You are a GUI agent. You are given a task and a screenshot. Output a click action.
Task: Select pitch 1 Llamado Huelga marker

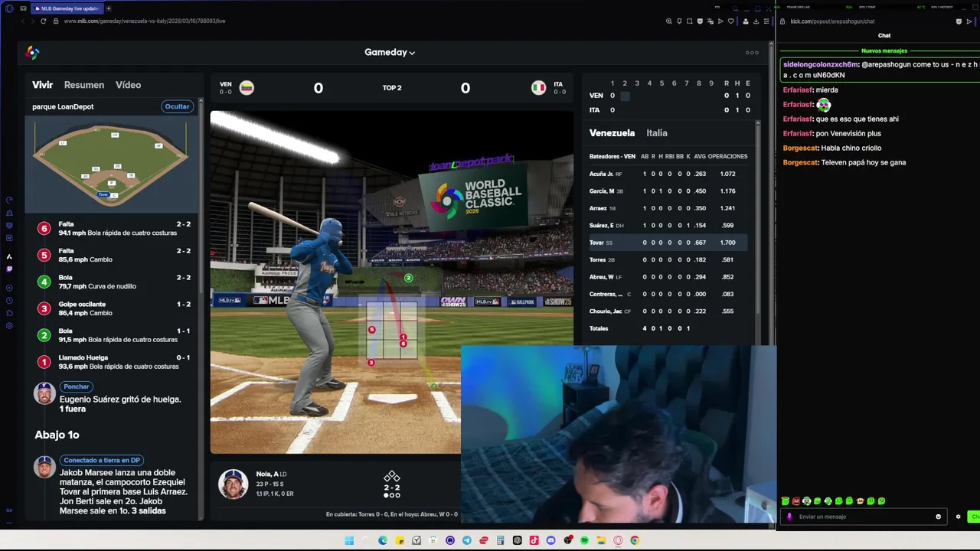click(44, 362)
